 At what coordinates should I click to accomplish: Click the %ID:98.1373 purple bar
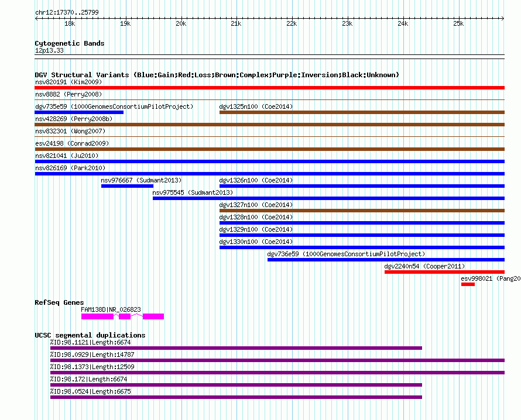277,373
